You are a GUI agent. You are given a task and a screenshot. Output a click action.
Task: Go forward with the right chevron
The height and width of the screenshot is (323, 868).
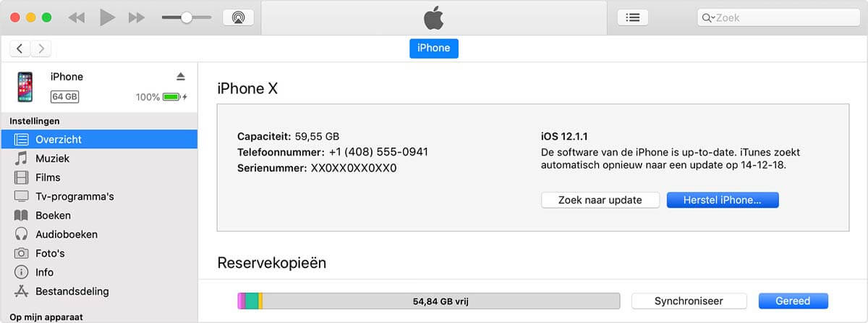(41, 49)
